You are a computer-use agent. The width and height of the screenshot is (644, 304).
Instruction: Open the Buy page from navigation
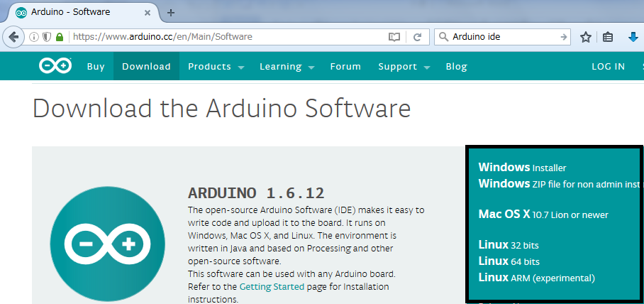[x=96, y=67]
